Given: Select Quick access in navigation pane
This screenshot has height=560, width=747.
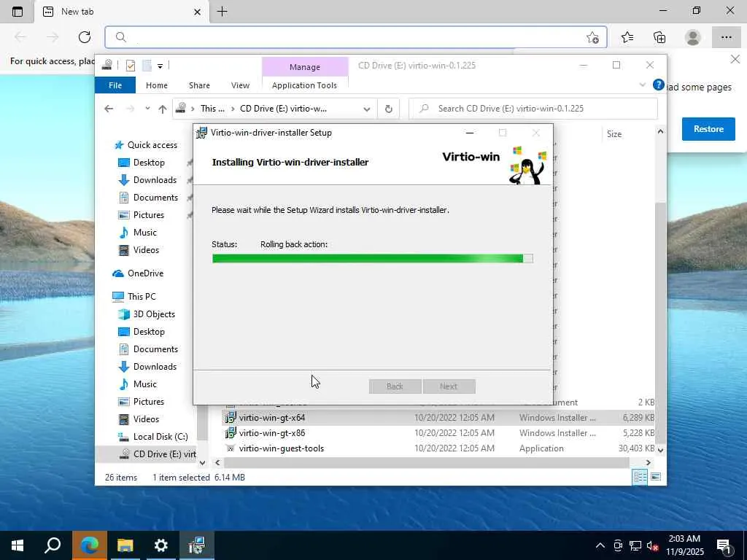Looking at the screenshot, I should pyautogui.click(x=152, y=145).
